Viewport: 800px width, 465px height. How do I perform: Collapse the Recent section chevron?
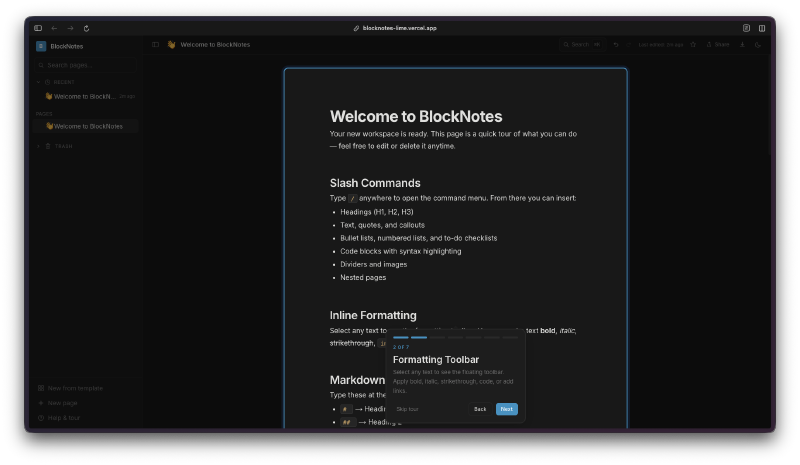pos(38,82)
